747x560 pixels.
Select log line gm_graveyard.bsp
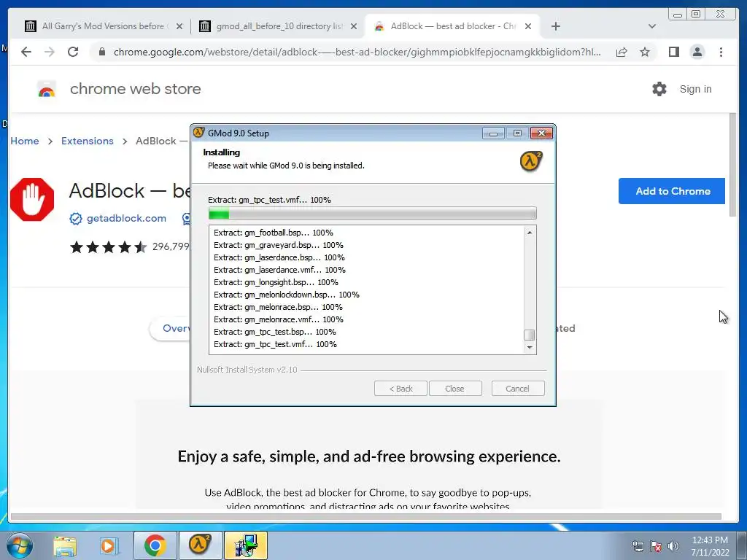pos(279,245)
